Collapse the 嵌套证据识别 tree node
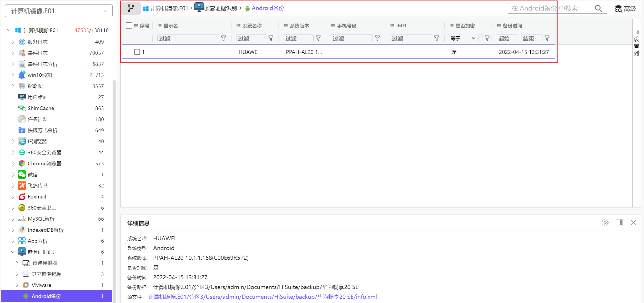Screen dimensions: 644x303 pyautogui.click(x=13, y=252)
